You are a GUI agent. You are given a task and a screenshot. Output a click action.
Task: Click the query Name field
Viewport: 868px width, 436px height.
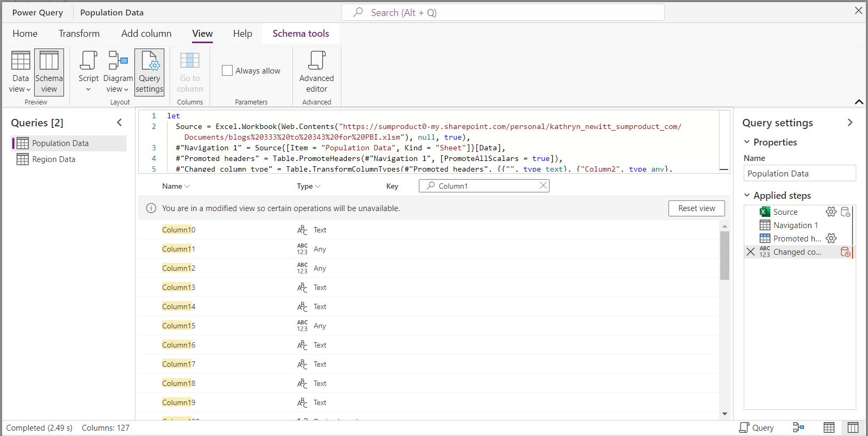pyautogui.click(x=799, y=173)
